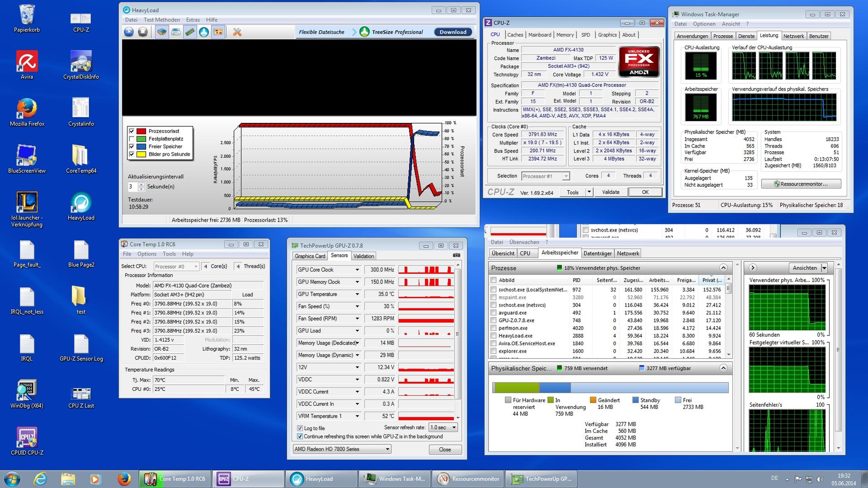Click the Validate button in CPU-Z
This screenshot has height=488, width=868.
(611, 192)
